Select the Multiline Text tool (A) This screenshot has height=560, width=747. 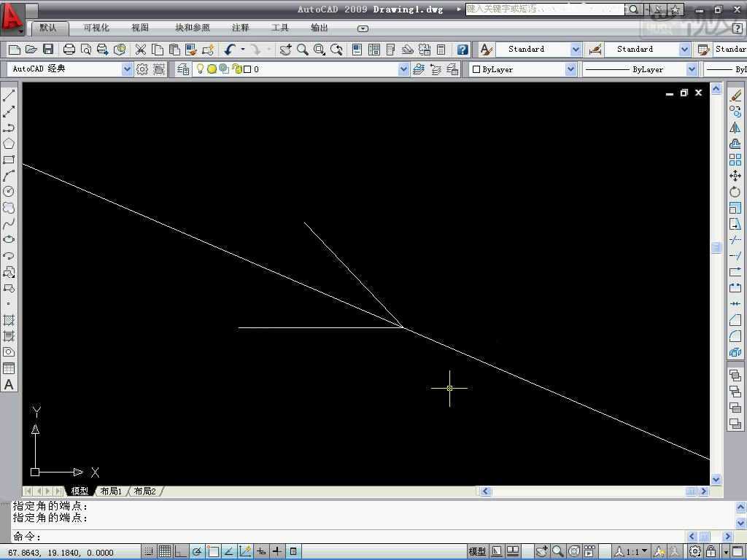tap(9, 384)
